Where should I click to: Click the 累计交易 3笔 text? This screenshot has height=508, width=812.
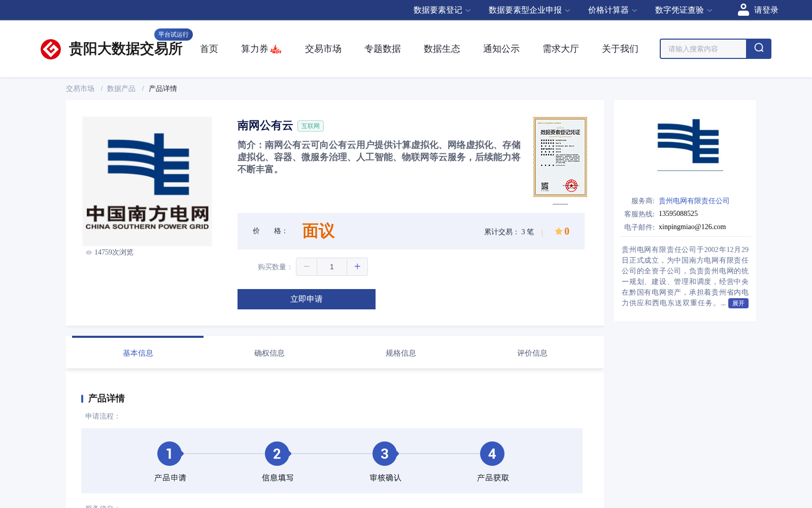pyautogui.click(x=509, y=232)
